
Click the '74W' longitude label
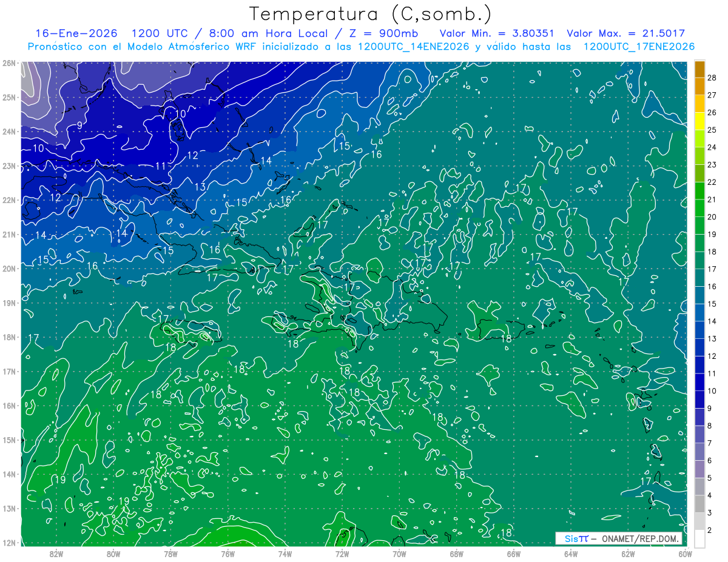pos(285,554)
